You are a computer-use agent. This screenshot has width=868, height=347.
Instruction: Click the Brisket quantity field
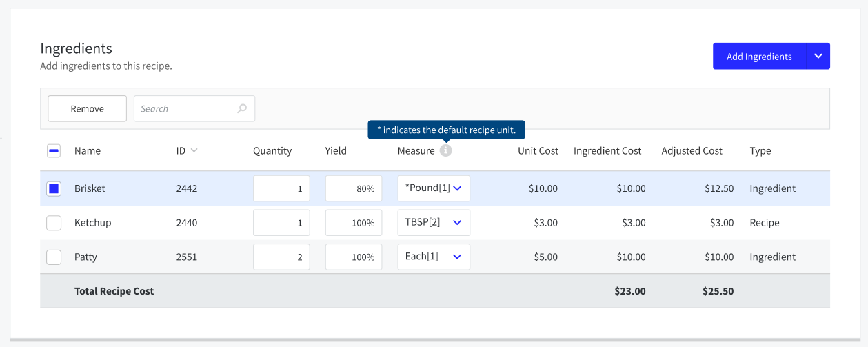tap(281, 188)
